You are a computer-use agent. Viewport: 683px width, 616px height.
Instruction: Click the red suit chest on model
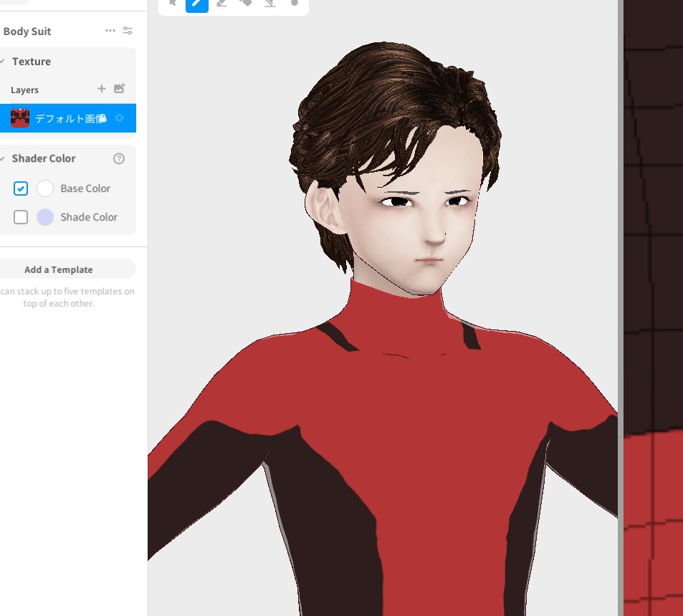tap(418, 413)
